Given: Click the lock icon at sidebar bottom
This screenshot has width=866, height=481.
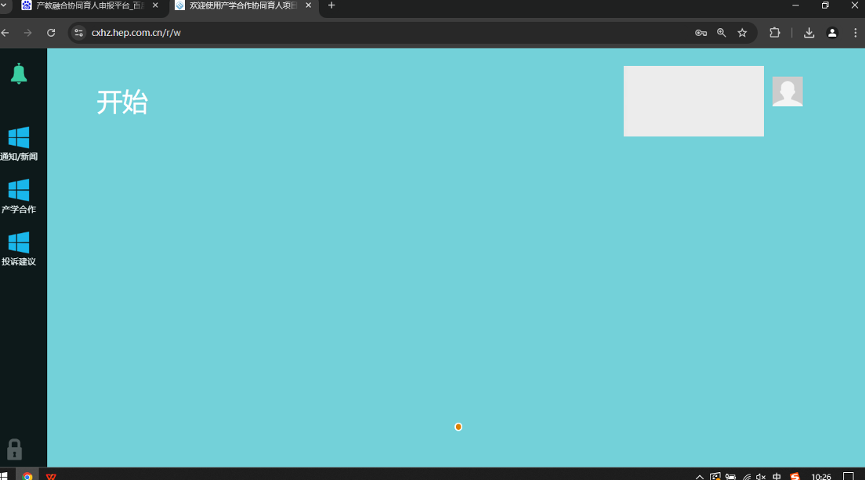Looking at the screenshot, I should (x=14, y=449).
